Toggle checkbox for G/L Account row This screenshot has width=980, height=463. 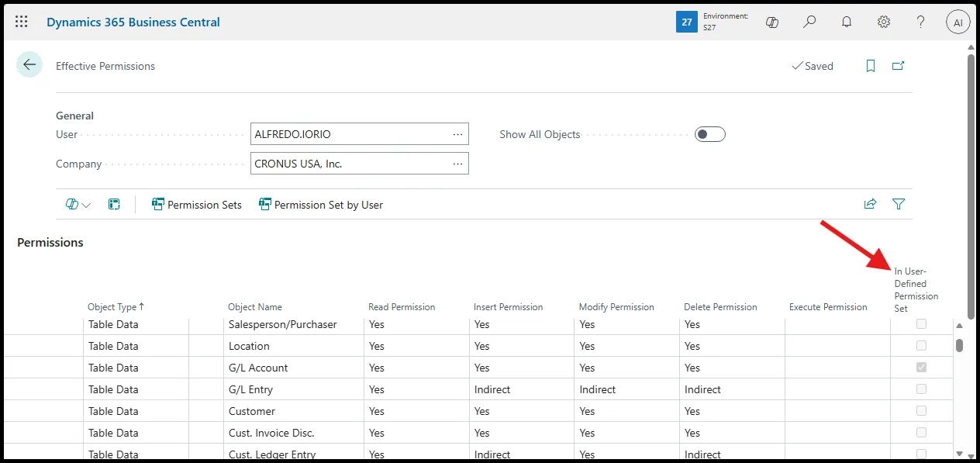(x=921, y=368)
